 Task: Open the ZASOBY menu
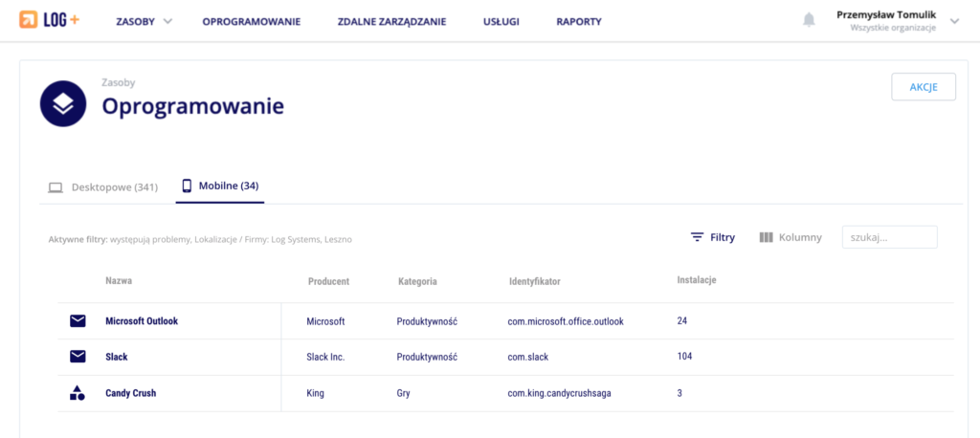click(x=136, y=21)
